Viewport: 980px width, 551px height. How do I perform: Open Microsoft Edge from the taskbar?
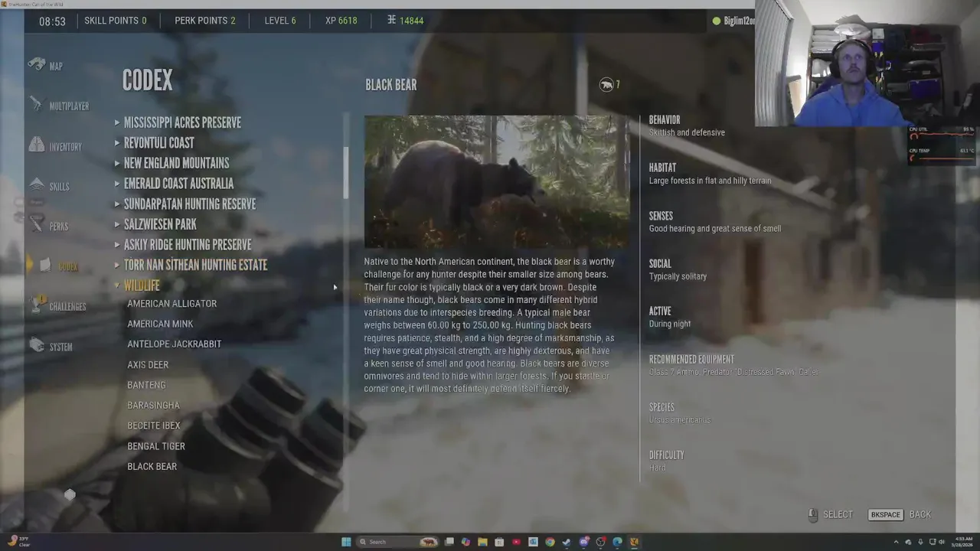pos(617,542)
